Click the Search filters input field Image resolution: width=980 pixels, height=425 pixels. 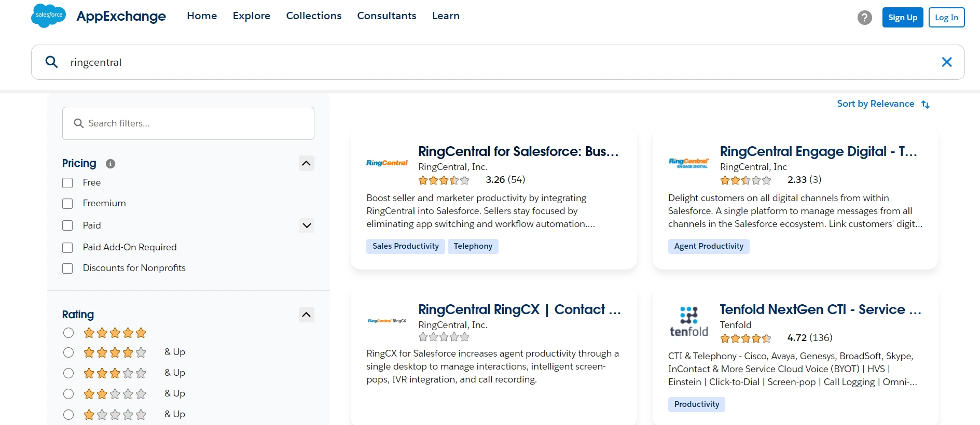pos(188,123)
